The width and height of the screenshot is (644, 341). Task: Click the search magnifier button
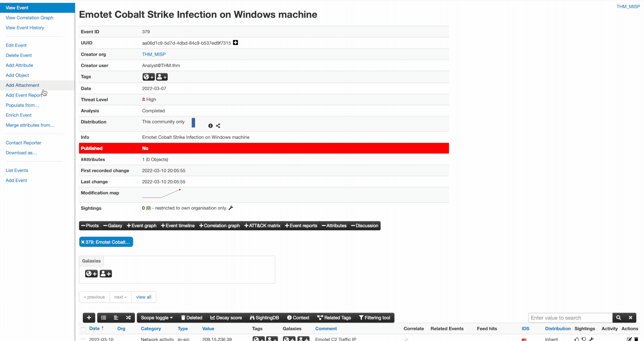tap(619, 318)
